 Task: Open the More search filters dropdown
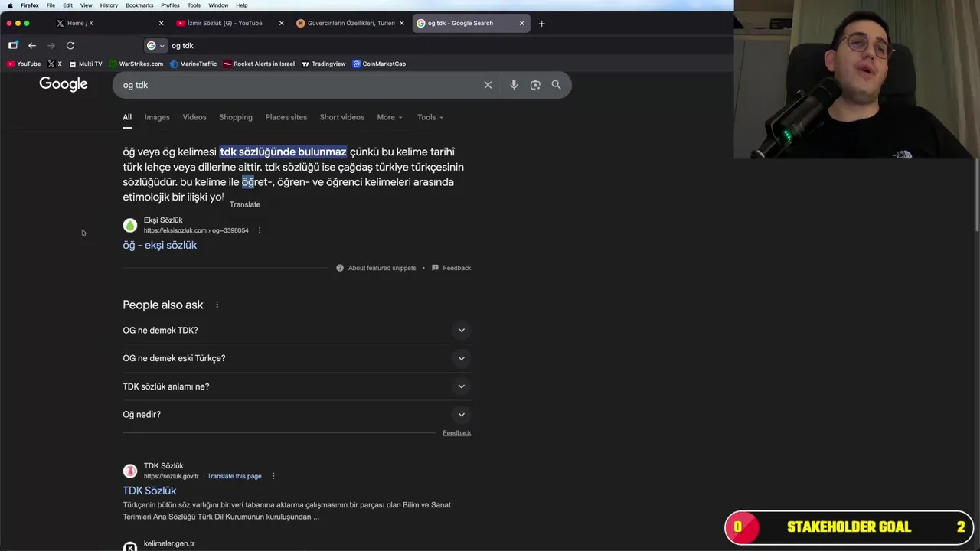(389, 117)
